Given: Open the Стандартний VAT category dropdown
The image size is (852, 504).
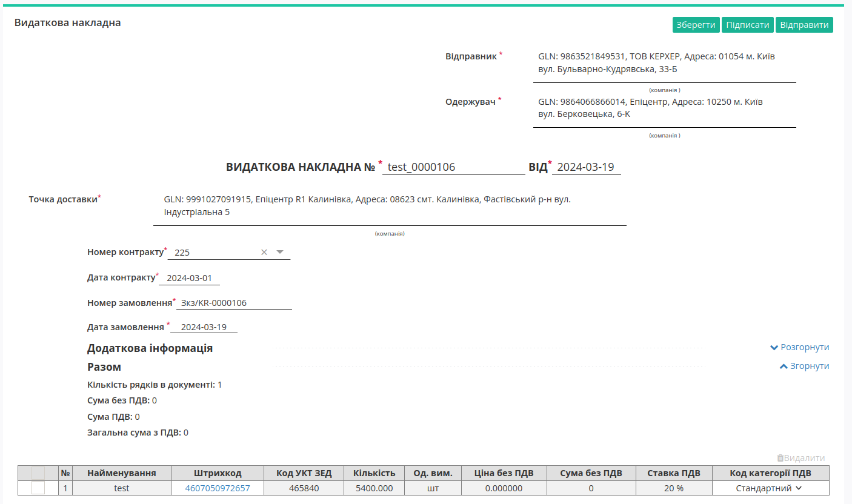Looking at the screenshot, I should [x=770, y=488].
